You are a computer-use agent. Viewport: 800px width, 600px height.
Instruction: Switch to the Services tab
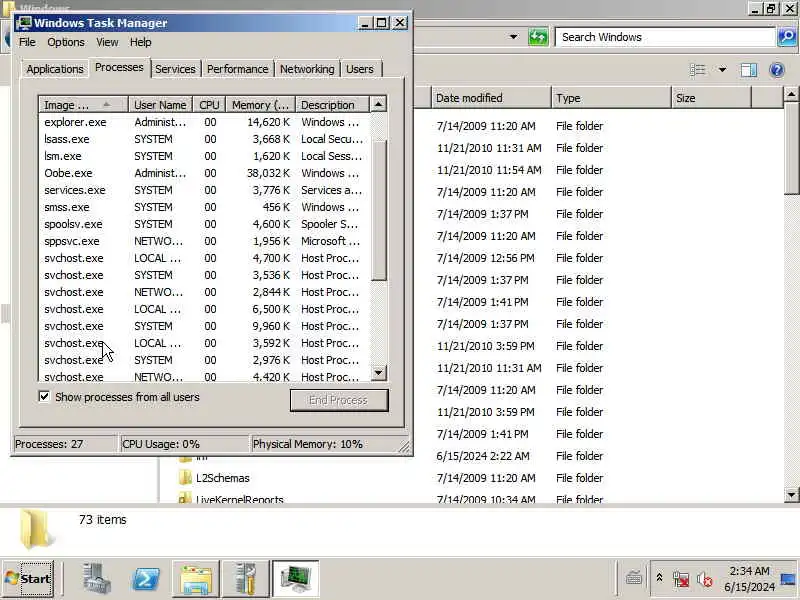(175, 69)
